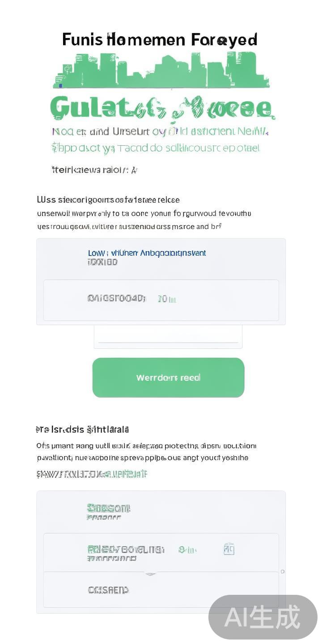The image size is (322, 644).
Task: Click the purple-green subtitle line below logo
Action: (160, 131)
